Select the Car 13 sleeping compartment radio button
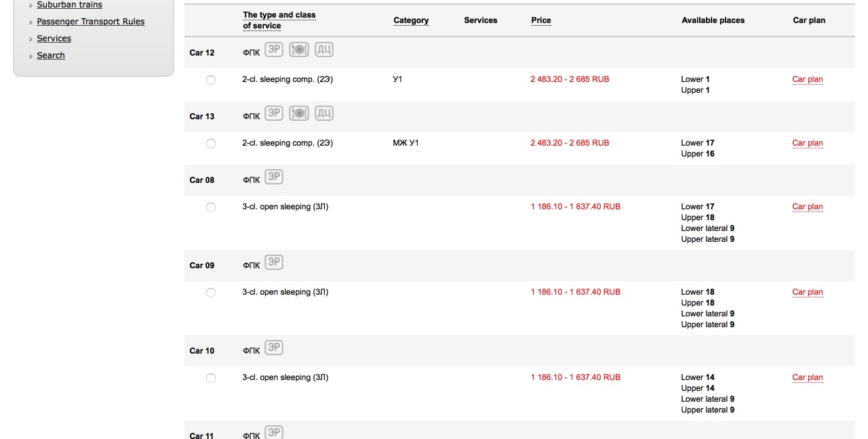The image size is (868, 439). (x=211, y=144)
